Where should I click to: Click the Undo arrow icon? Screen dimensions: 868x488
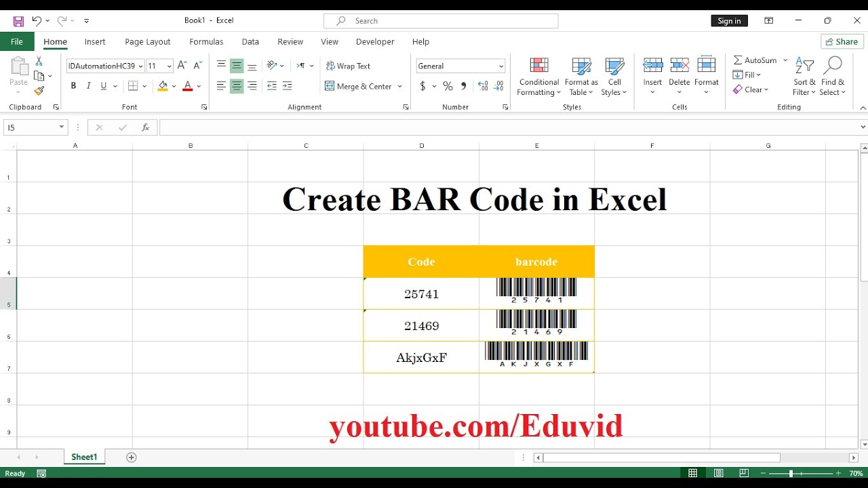(x=37, y=21)
